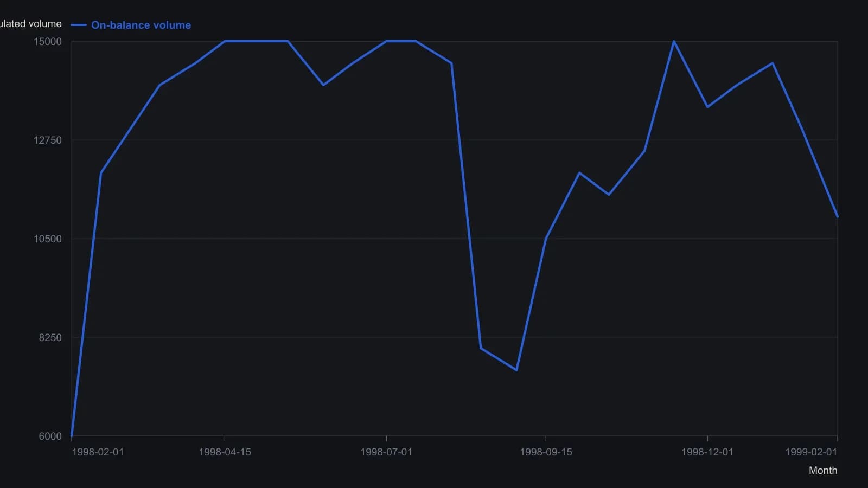Click the 8250 y-axis label
The width and height of the screenshot is (868, 488).
click(50, 337)
